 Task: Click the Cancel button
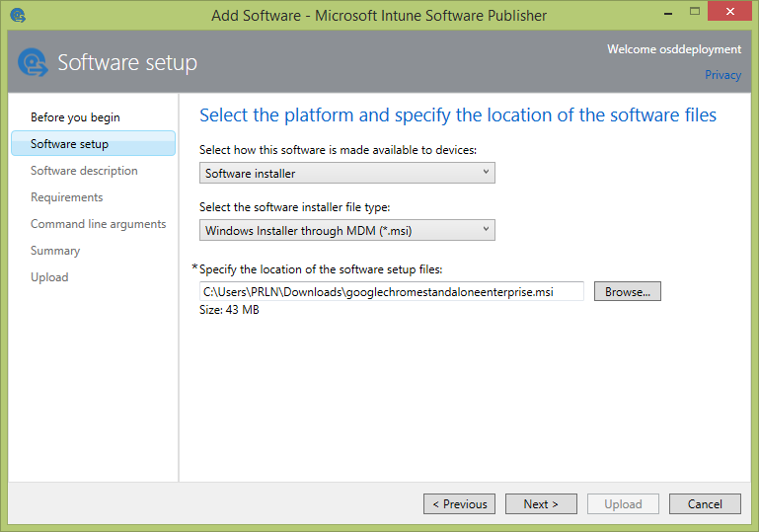click(704, 503)
